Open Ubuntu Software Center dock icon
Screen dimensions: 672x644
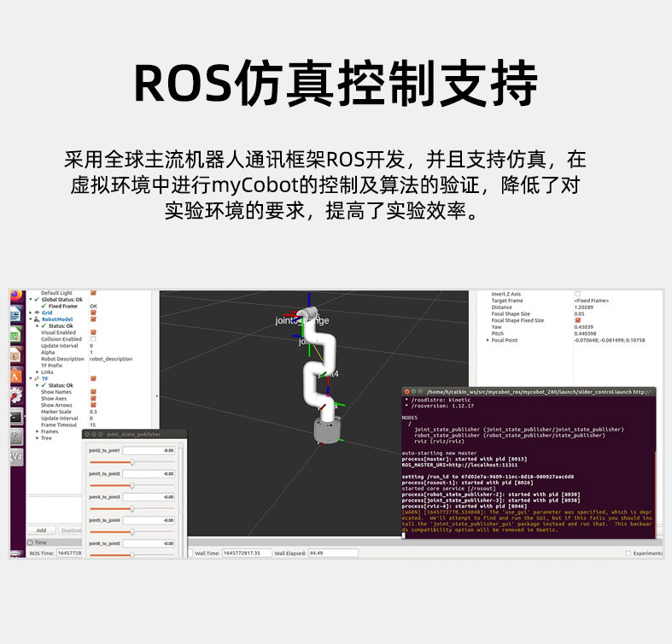(15, 376)
